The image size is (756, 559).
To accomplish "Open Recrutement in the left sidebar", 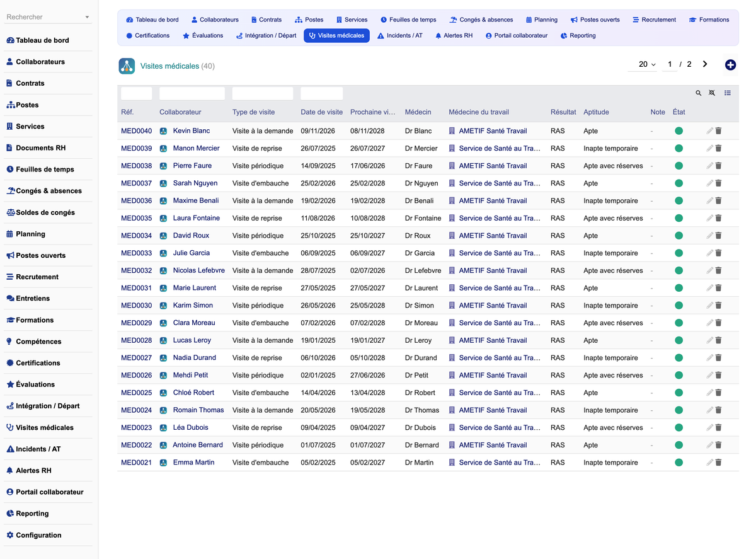I will click(32, 277).
